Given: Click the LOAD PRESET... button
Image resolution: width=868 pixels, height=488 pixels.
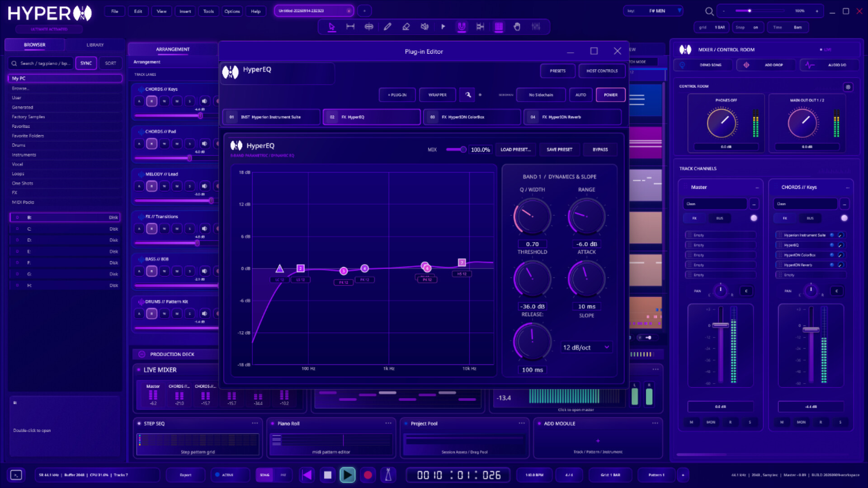Looking at the screenshot, I should coord(515,150).
